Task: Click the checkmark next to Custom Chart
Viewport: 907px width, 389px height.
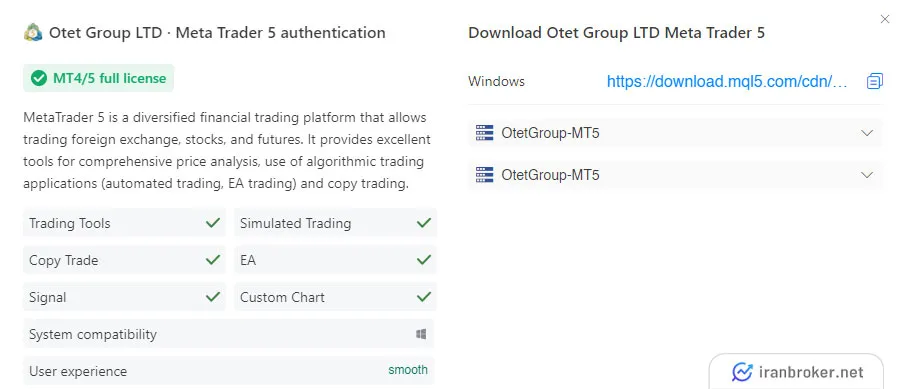Action: [x=424, y=297]
